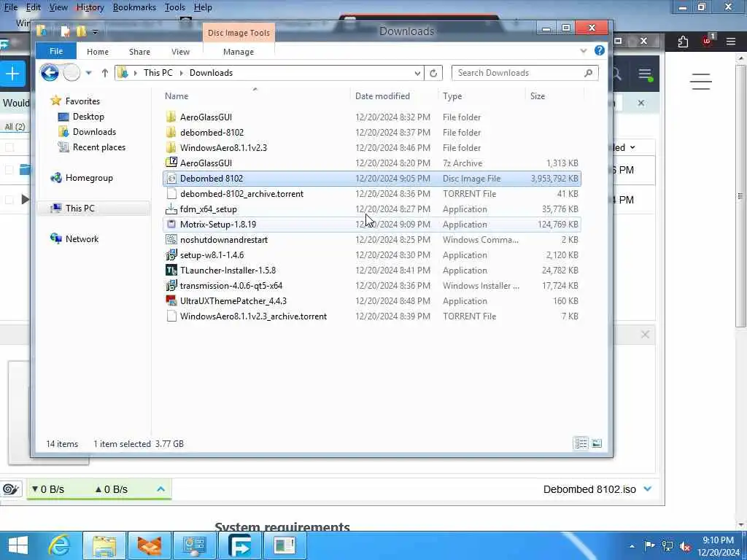Switch to Details view layout button

click(x=581, y=444)
